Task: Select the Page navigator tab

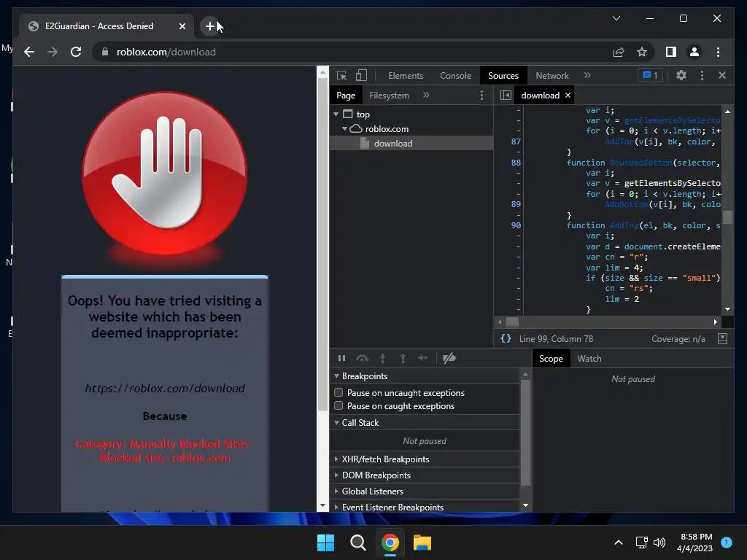Action: coord(346,96)
